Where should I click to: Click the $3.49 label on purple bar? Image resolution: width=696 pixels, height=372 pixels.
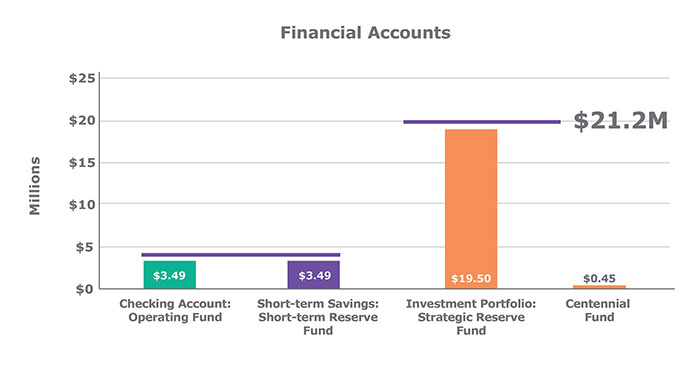(315, 276)
